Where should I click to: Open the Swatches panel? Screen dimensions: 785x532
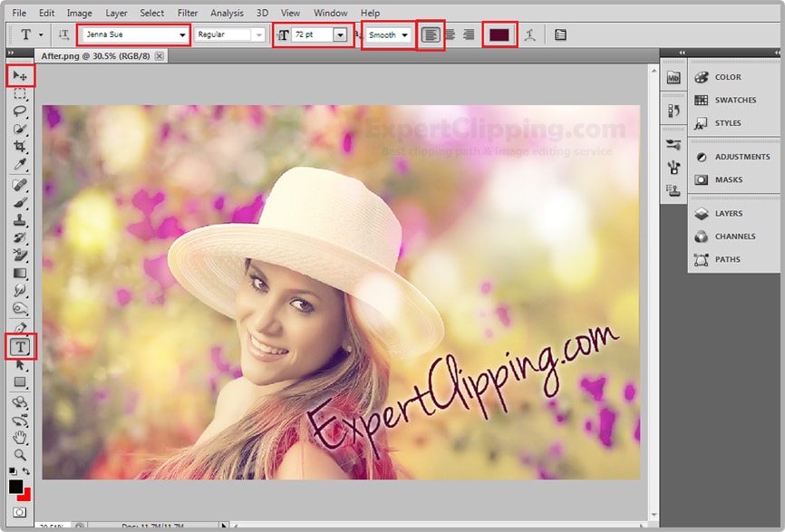[734, 101]
